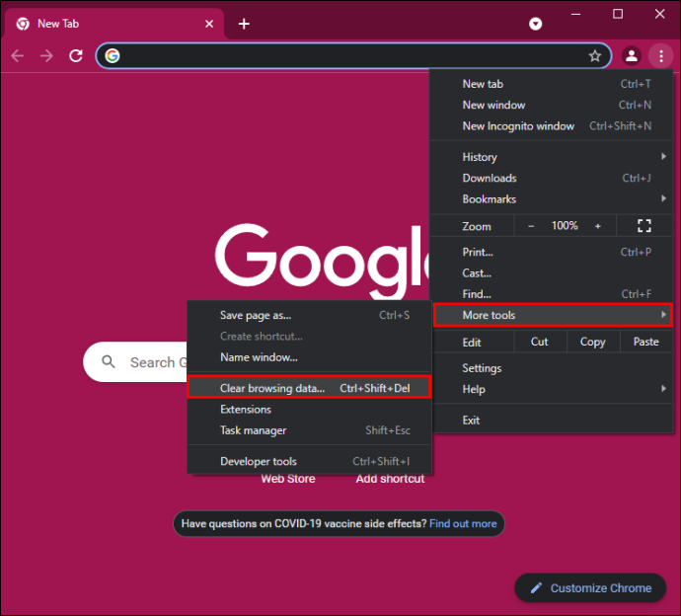Open the profile avatar icon
The image size is (681, 616).
pos(632,55)
